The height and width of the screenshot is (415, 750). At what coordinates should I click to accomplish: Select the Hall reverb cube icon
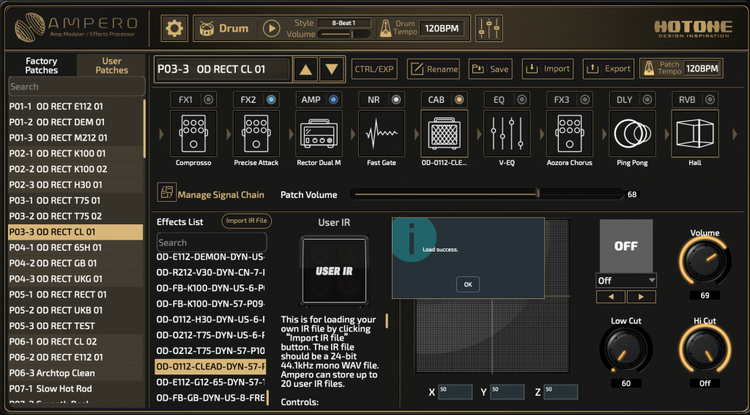click(695, 133)
